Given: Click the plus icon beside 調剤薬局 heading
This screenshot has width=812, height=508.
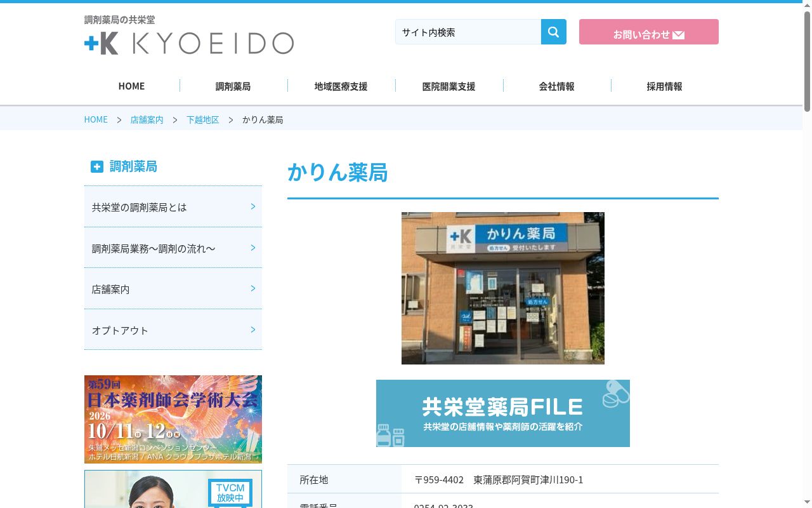Looking at the screenshot, I should [96, 166].
